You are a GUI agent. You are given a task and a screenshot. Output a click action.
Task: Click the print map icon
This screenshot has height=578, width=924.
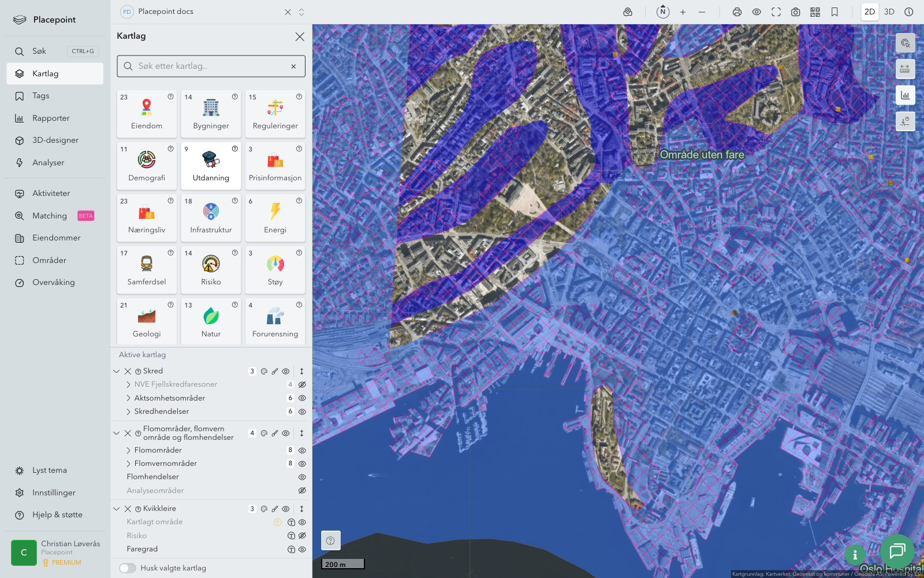click(x=737, y=12)
